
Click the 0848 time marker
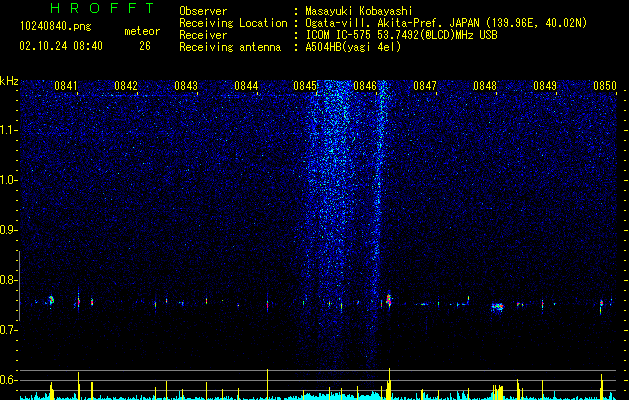[485, 86]
